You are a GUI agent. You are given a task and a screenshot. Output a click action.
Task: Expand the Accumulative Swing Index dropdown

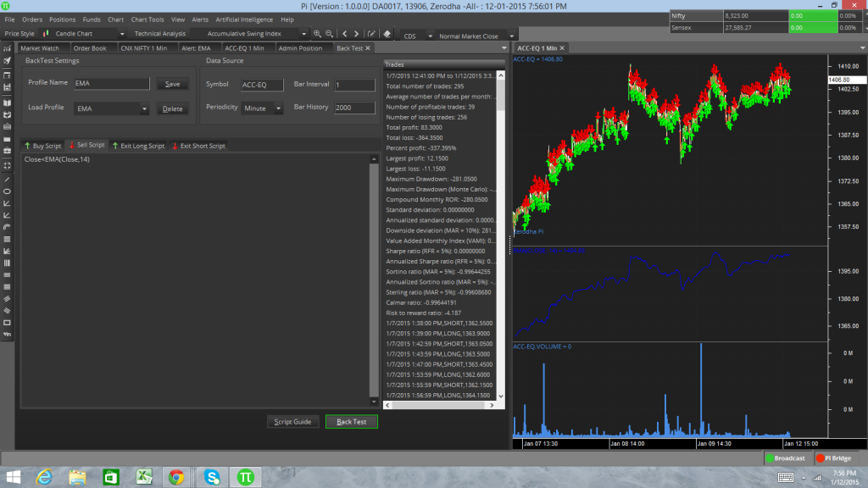(x=304, y=34)
